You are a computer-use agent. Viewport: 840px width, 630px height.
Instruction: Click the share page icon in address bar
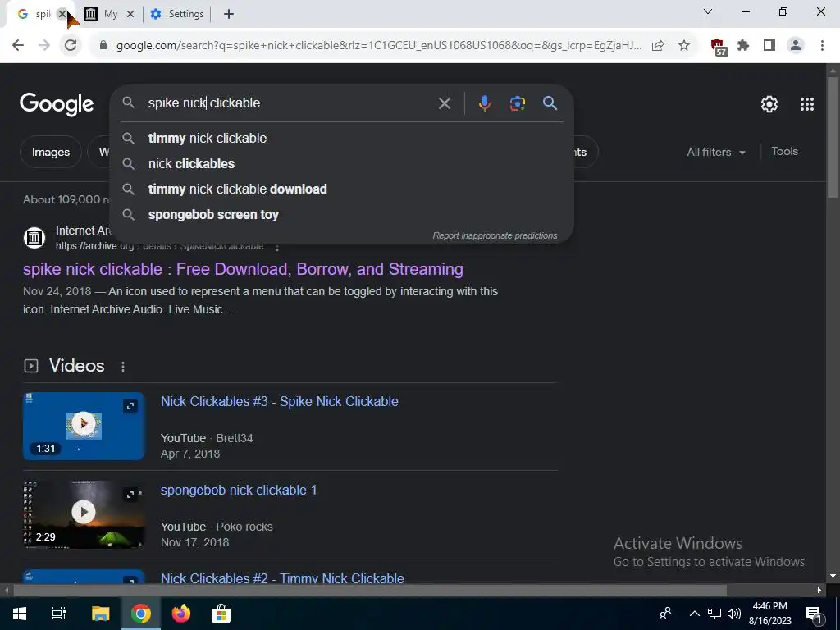tap(658, 46)
